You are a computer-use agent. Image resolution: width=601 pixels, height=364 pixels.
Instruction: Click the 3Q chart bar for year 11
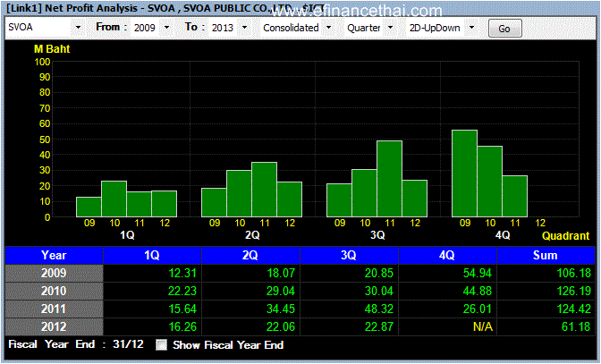(389, 179)
